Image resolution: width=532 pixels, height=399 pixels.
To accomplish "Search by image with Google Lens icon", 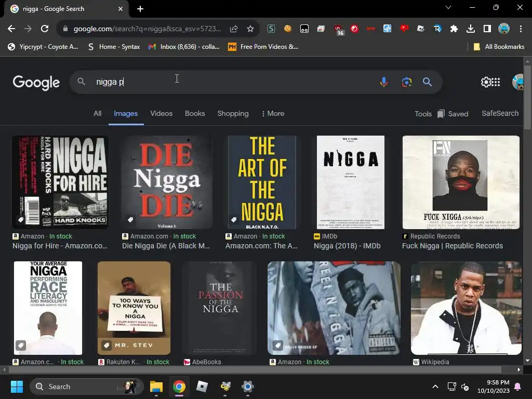I will [406, 82].
